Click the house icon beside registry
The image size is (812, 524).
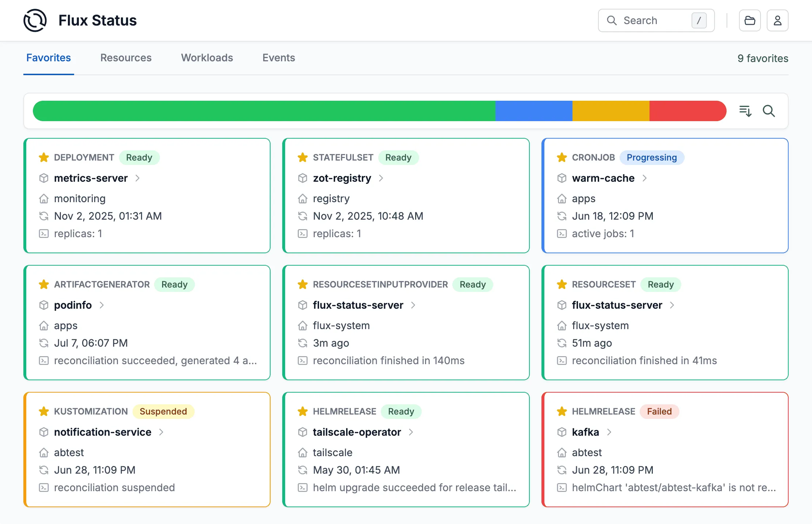click(303, 199)
